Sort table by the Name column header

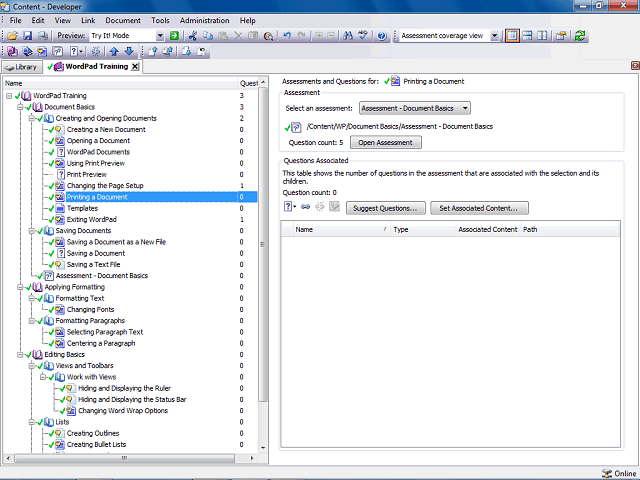[x=341, y=230]
